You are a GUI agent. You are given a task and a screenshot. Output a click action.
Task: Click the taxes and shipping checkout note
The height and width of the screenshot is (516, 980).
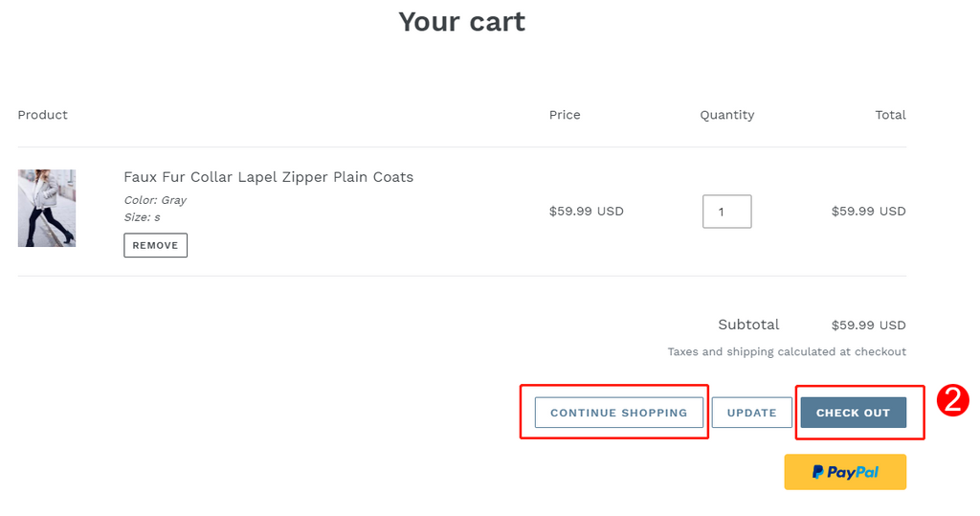[x=787, y=351]
